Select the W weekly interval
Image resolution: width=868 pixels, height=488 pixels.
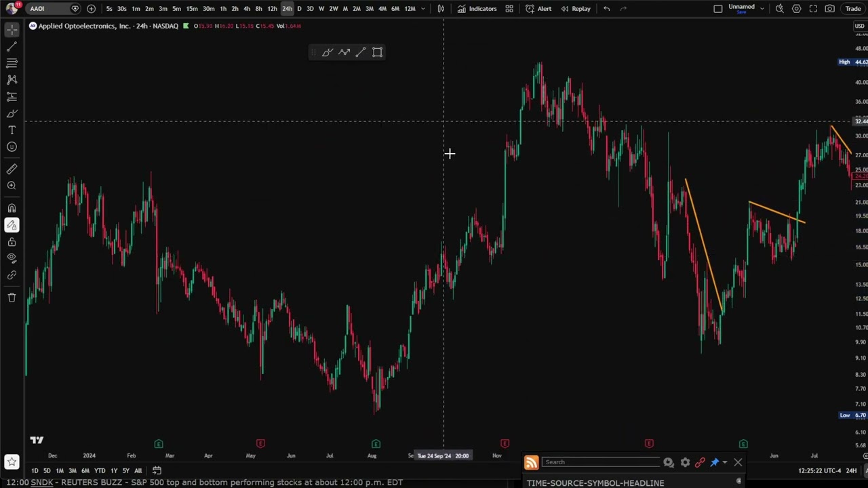(x=321, y=9)
